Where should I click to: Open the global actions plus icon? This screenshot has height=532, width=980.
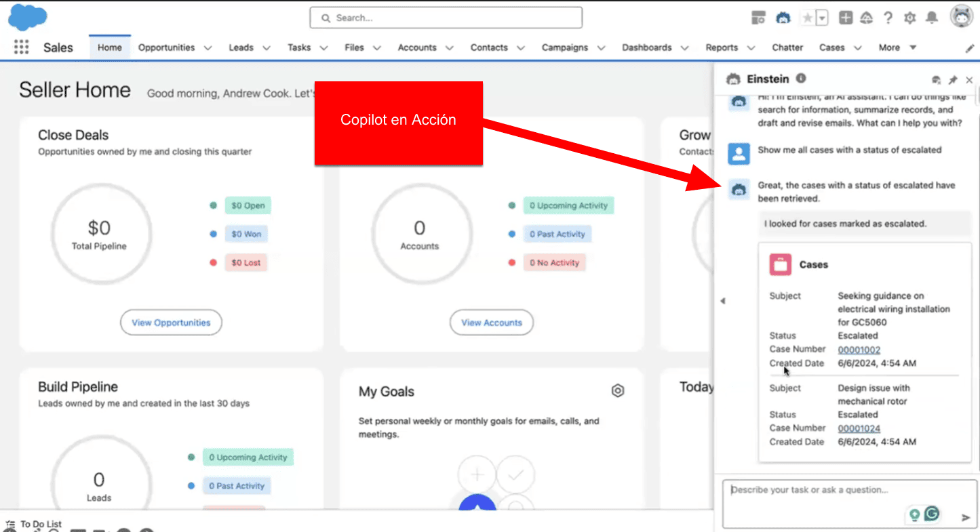(845, 18)
